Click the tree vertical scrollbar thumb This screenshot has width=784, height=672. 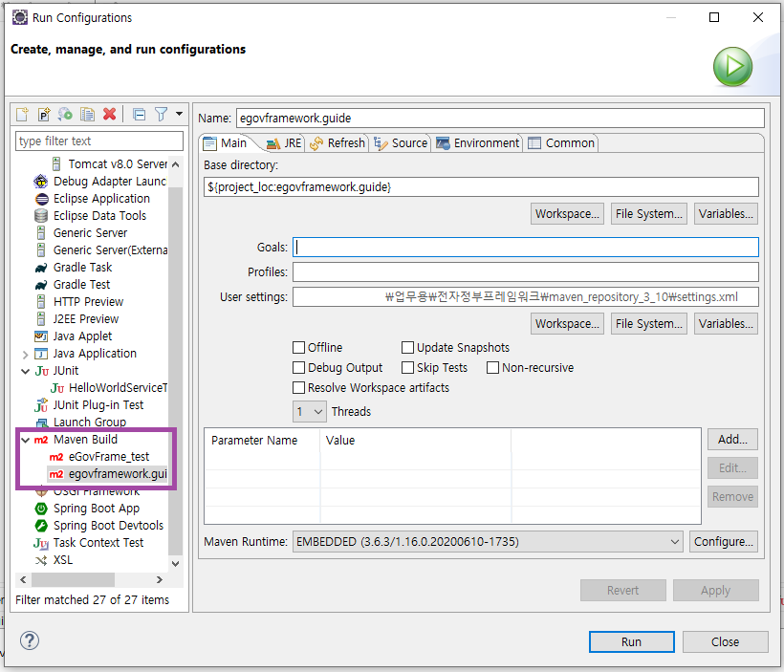[175, 370]
